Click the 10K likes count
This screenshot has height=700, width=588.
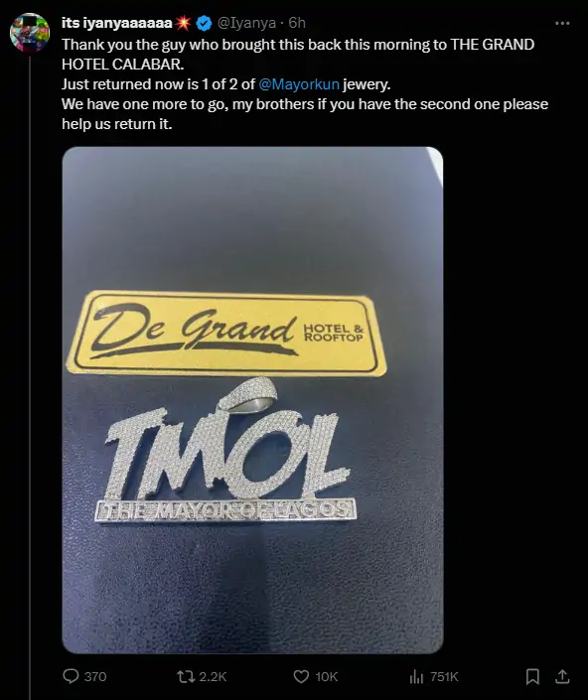pos(327,677)
